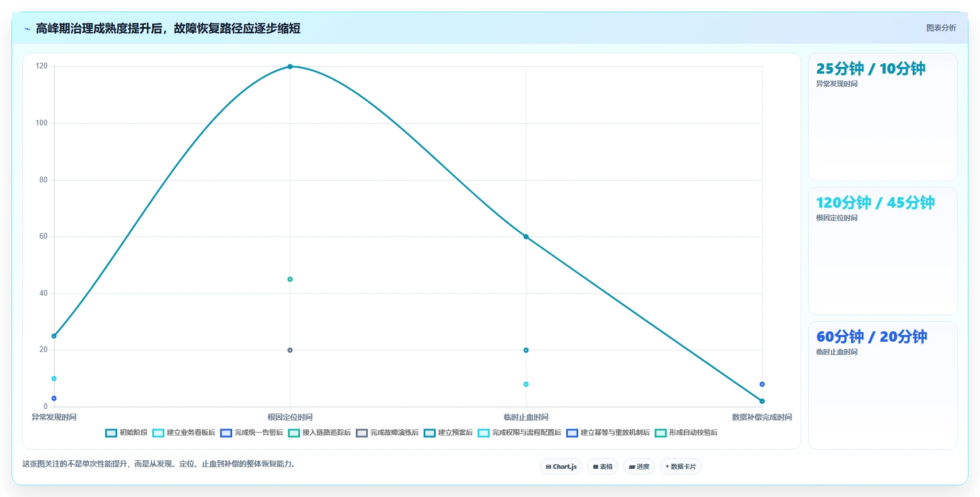
Task: Toggle the 建立业务看板后 legend series
Action: click(x=184, y=433)
